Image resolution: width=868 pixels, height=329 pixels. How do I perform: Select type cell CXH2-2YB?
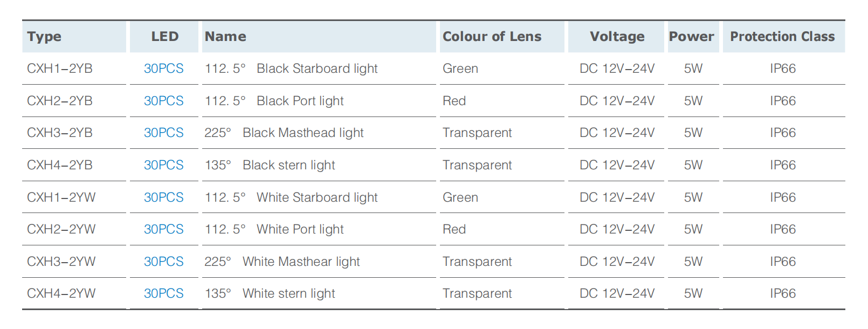coord(60,101)
